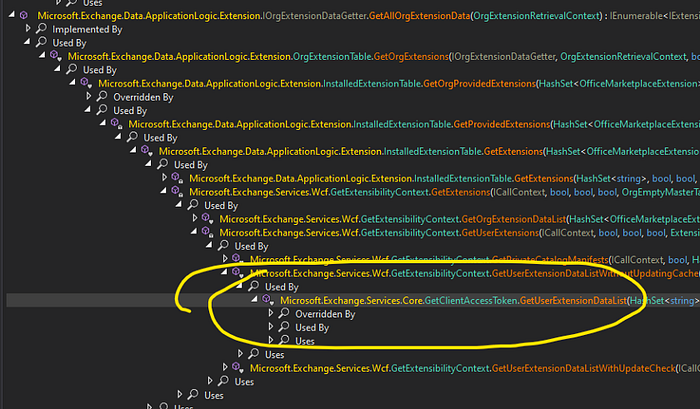Select GetClientAccessToken.GetUserExtensionDataList method text

pyautogui.click(x=525, y=300)
